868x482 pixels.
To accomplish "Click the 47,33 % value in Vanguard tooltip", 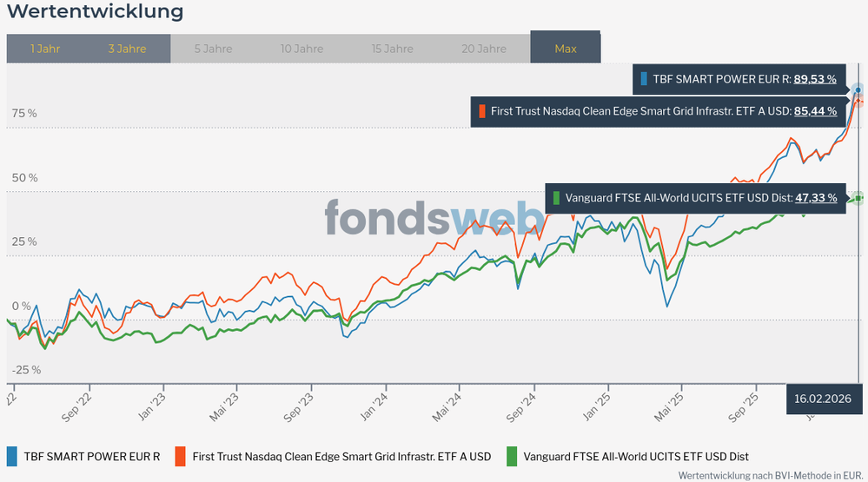I will point(816,198).
